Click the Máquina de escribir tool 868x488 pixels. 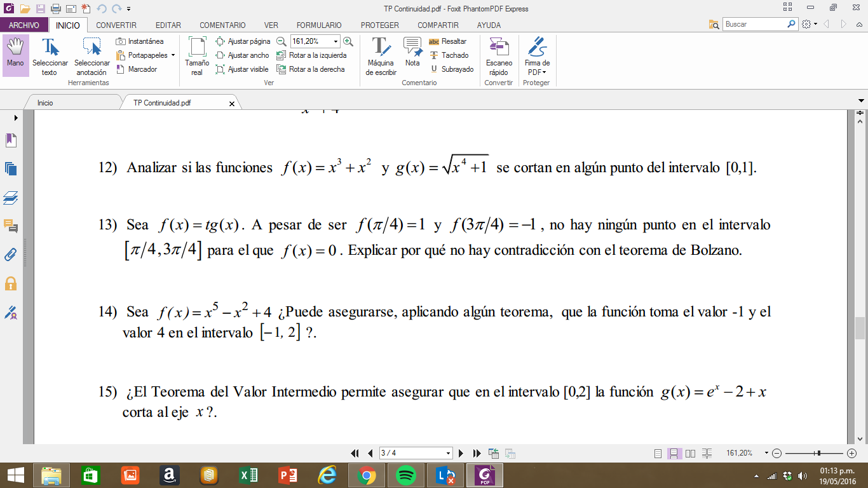381,57
